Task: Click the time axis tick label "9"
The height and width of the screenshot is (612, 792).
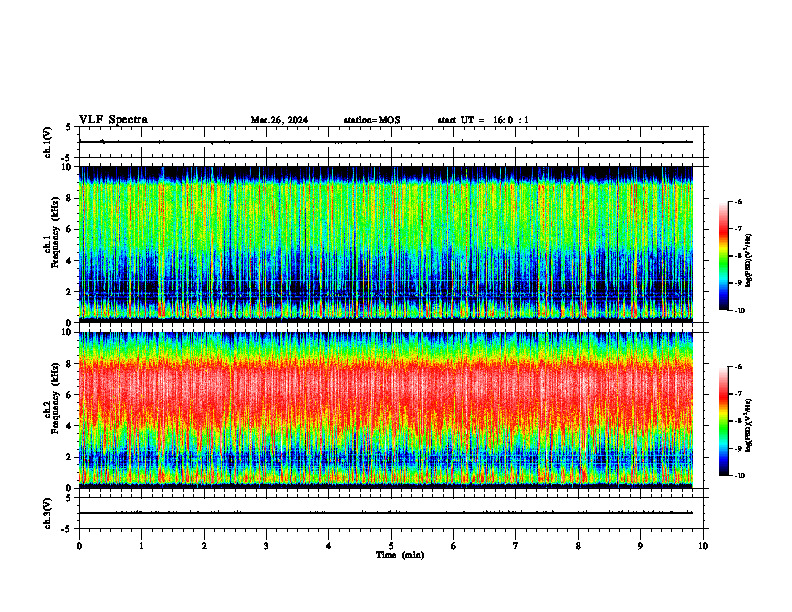Action: tap(640, 546)
